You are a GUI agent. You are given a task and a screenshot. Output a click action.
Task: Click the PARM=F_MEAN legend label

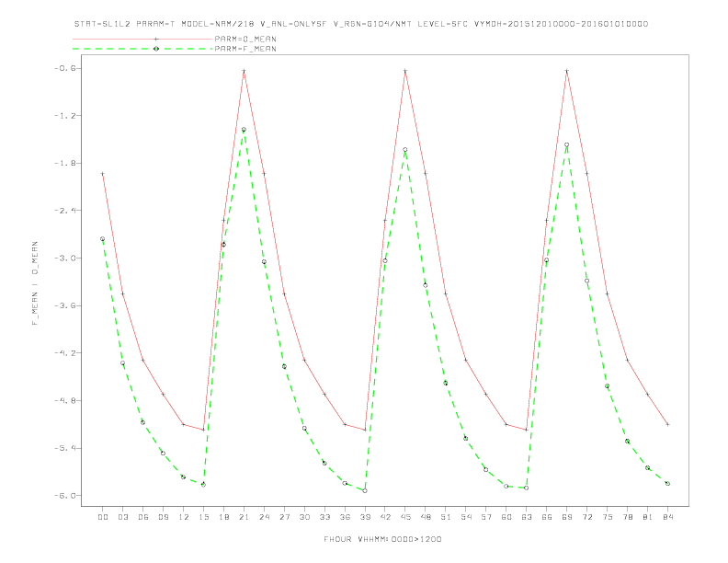245,49
